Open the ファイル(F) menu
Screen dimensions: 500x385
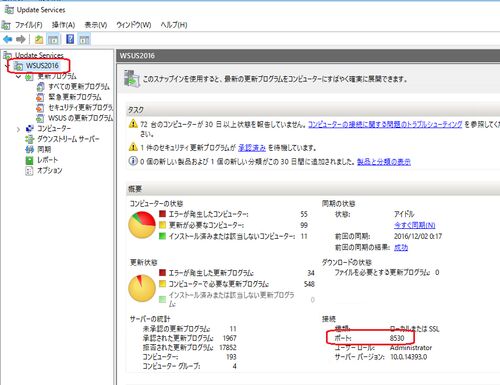click(29, 25)
